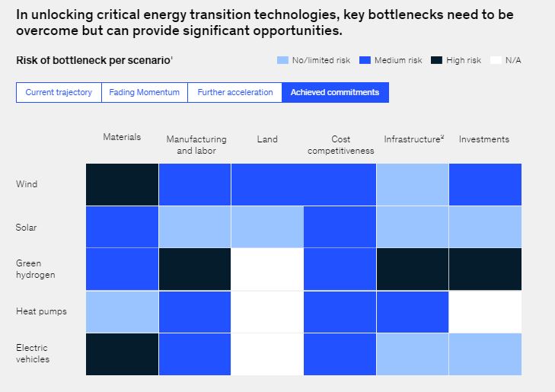
Task: Select the Solar Land cell
Action: (x=267, y=227)
